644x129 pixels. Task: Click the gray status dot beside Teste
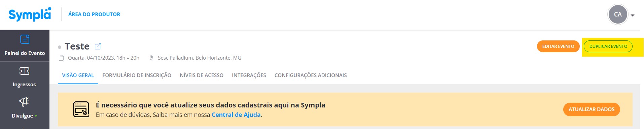[x=60, y=47]
